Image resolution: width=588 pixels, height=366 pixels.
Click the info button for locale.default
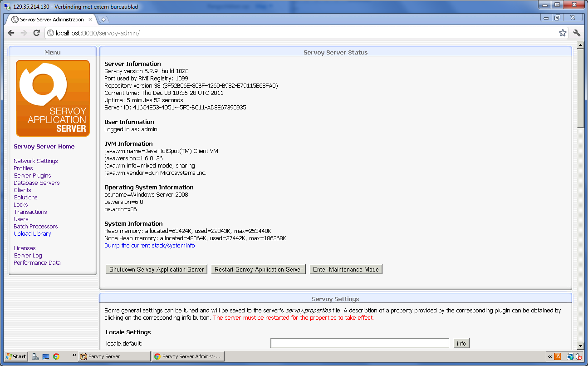[x=461, y=343]
